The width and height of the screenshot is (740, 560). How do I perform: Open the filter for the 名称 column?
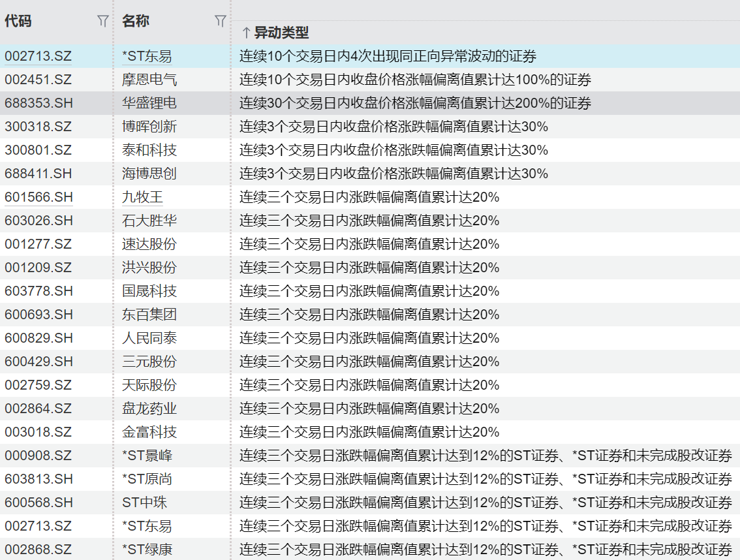221,22
